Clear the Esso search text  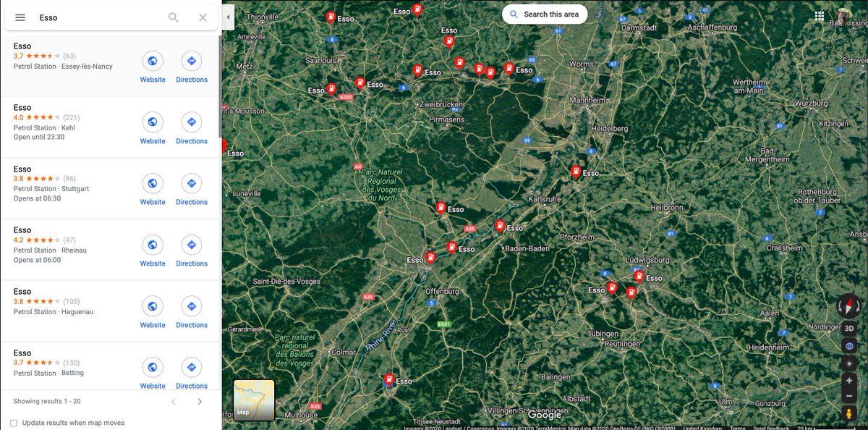(x=203, y=17)
